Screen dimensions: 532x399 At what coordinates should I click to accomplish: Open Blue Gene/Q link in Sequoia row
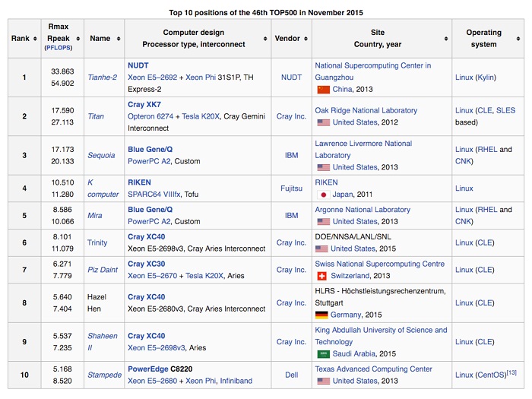pyautogui.click(x=150, y=149)
